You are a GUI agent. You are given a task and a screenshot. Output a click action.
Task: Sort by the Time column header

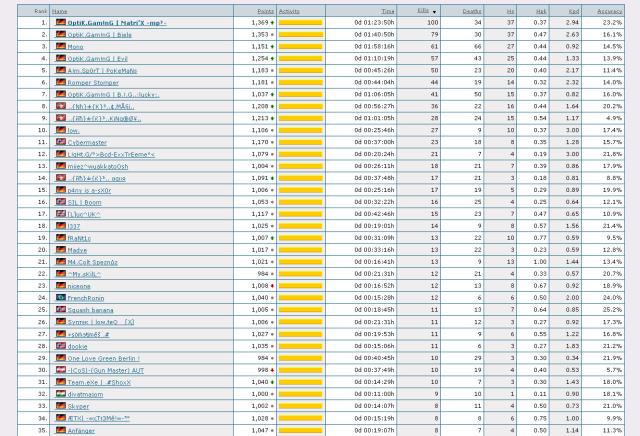pyautogui.click(x=388, y=10)
